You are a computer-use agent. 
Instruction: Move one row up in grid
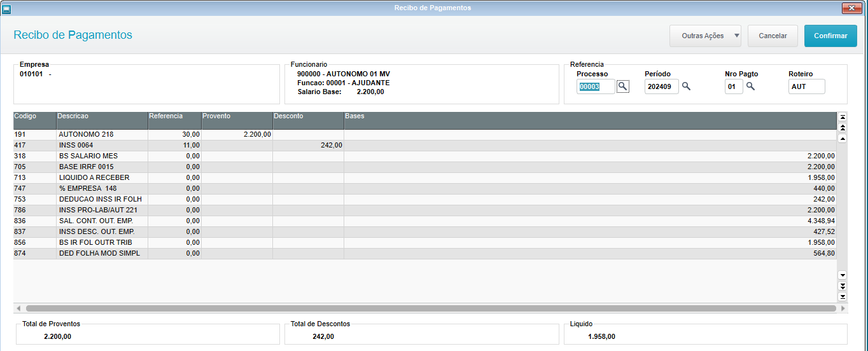pos(843,138)
